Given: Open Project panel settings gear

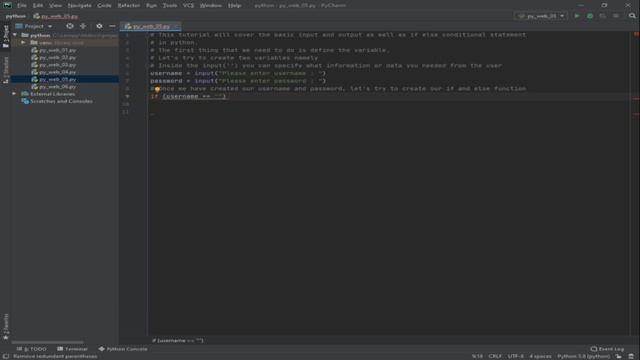Looking at the screenshot, I should coord(99,26).
